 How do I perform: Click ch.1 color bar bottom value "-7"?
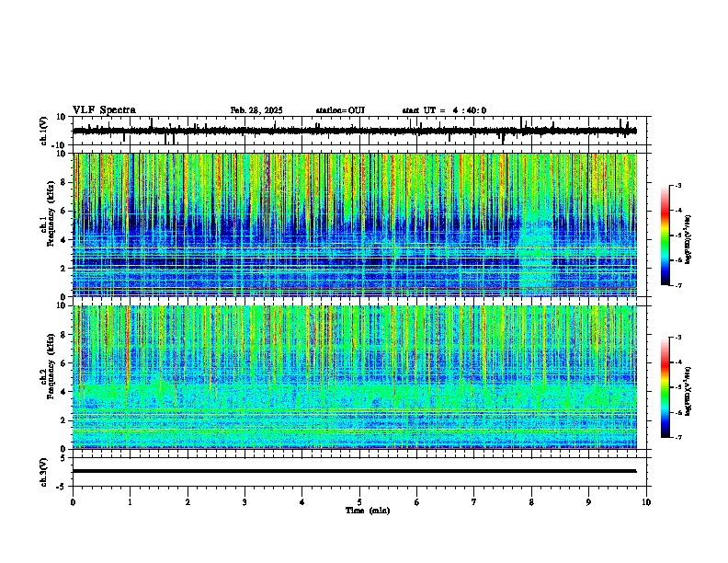(x=678, y=285)
